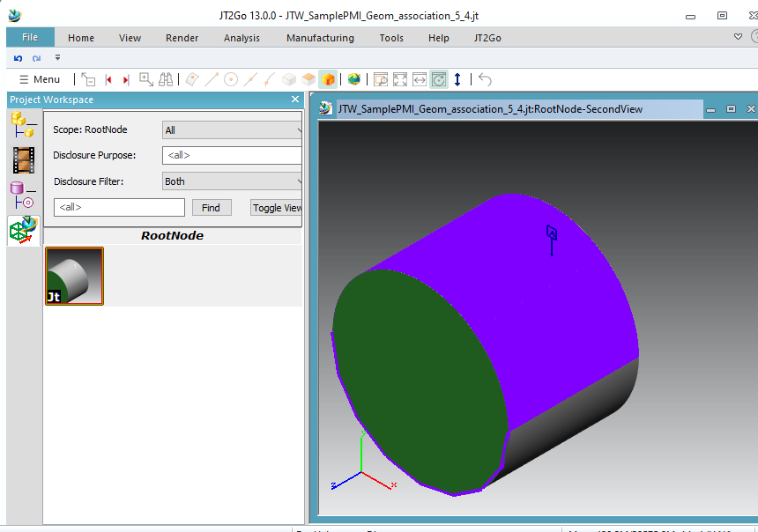
Task: Select the RootNode model view thumbnail
Action: [74, 276]
